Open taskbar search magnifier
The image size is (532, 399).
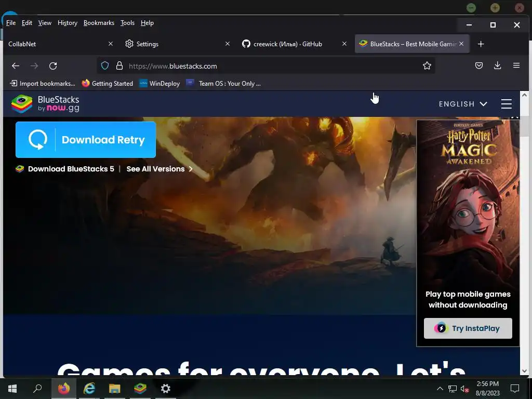pyautogui.click(x=37, y=389)
